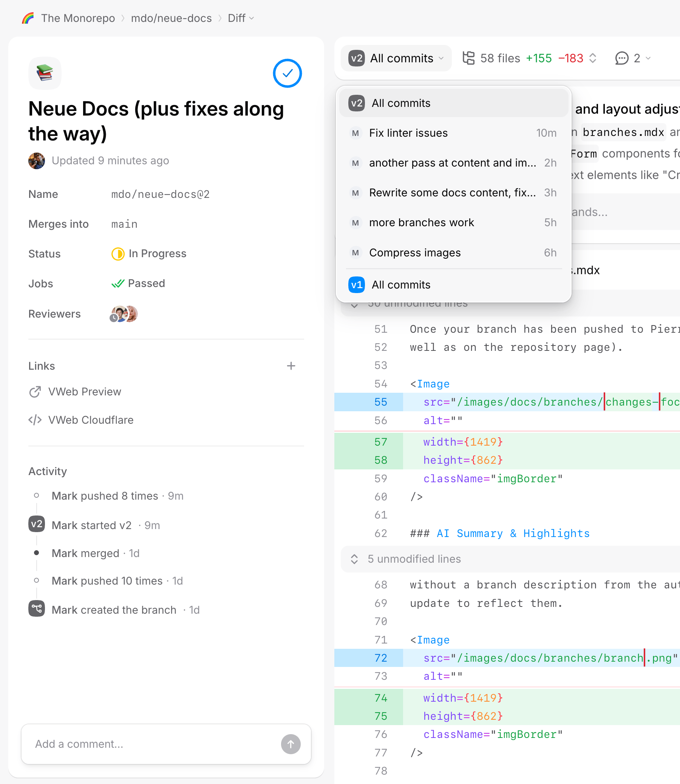
Task: Focus the Add a comment field
Action: click(x=152, y=744)
